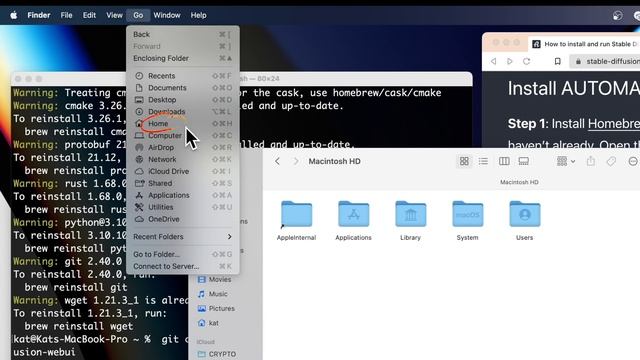Viewport: 640px width, 360px height.
Task: Open the Finder group-by dropdown
Action: pyautogui.click(x=566, y=161)
